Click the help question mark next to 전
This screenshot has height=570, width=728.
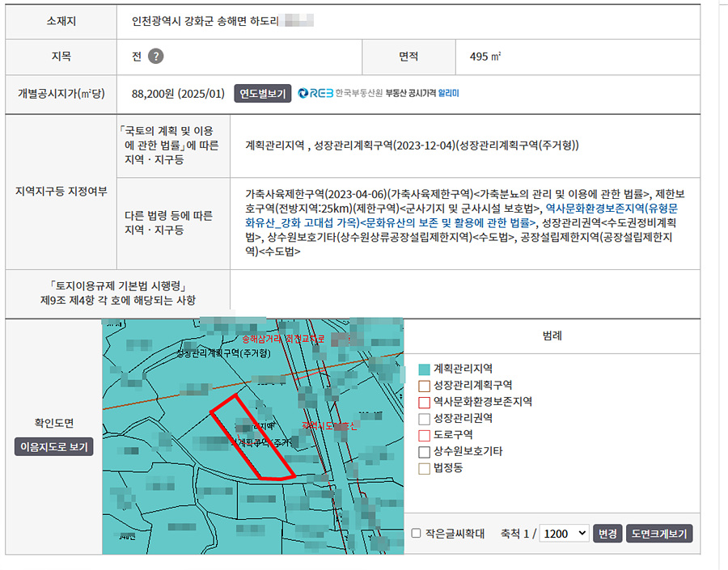[x=156, y=56]
